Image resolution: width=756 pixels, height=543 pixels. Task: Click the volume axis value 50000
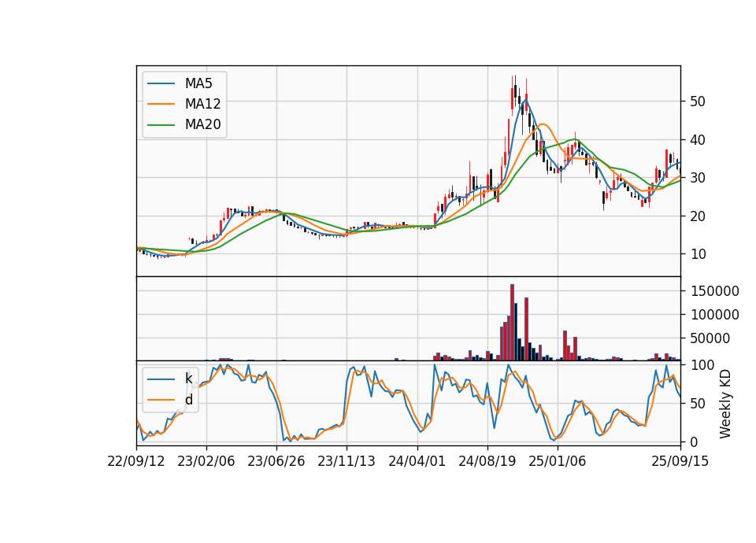[x=710, y=338]
